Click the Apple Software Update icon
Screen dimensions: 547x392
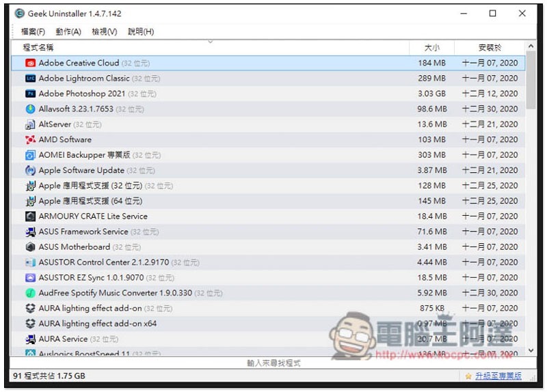tap(30, 170)
